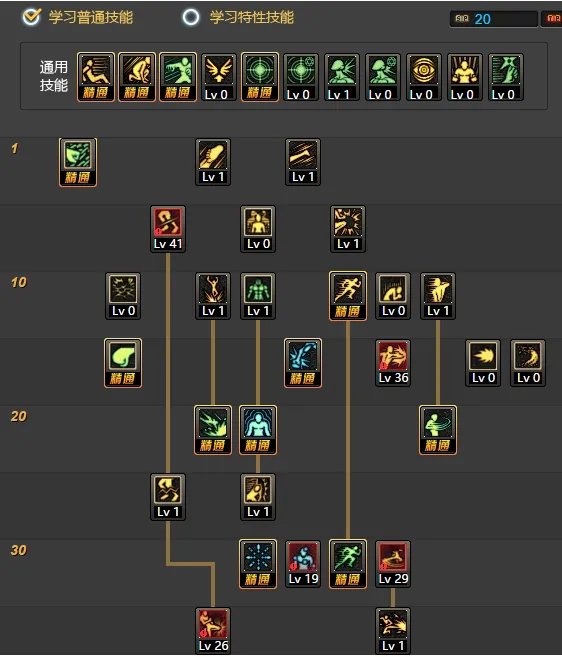
Task: Click the cyan aura body skill at level 20
Action: [x=258, y=430]
